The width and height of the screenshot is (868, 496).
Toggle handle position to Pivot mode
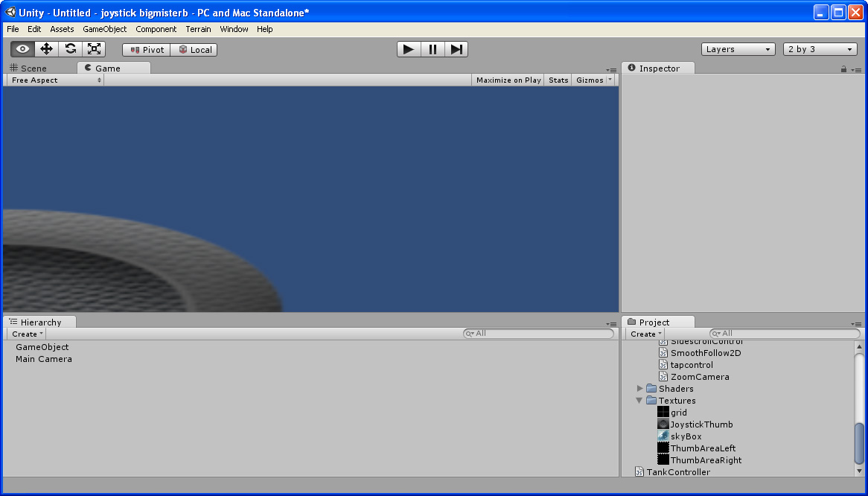[146, 49]
